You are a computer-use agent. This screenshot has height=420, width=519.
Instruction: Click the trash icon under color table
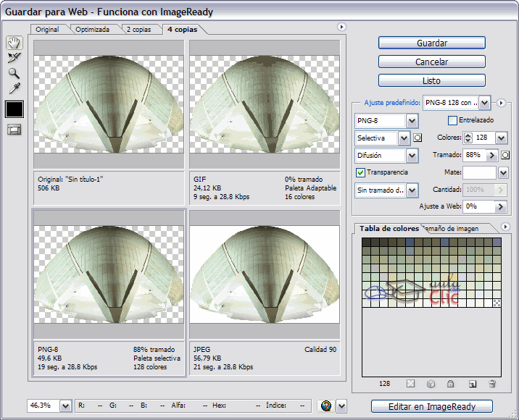pos(492,384)
